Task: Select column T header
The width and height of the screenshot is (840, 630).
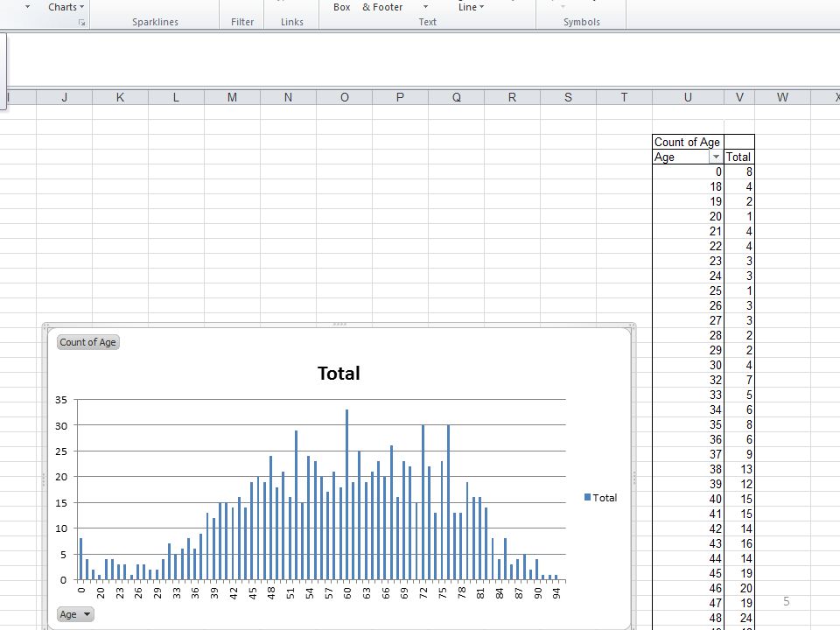Action: click(x=624, y=97)
